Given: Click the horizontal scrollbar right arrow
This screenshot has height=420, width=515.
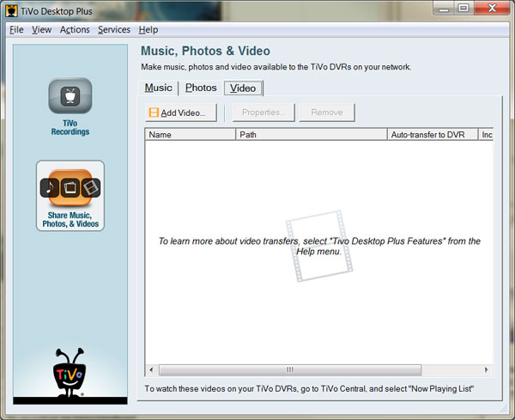Looking at the screenshot, I should pyautogui.click(x=488, y=369).
